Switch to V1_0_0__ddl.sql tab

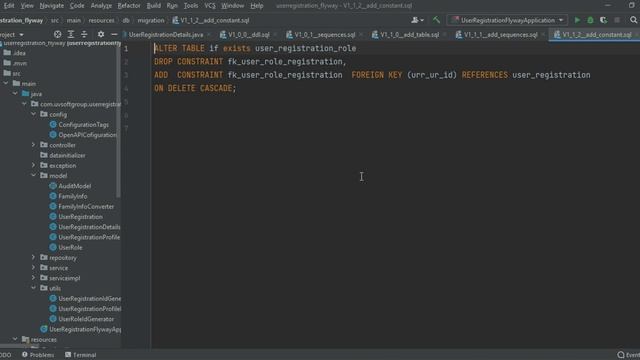248,35
